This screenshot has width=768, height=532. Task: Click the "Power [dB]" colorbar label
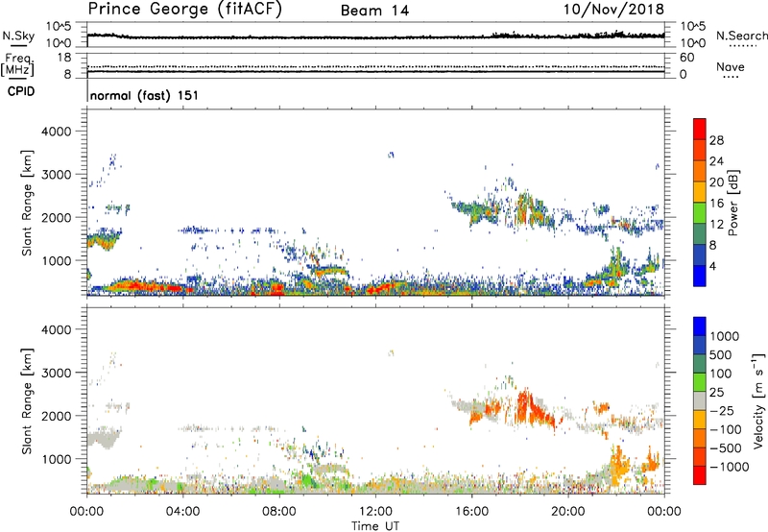coord(732,203)
